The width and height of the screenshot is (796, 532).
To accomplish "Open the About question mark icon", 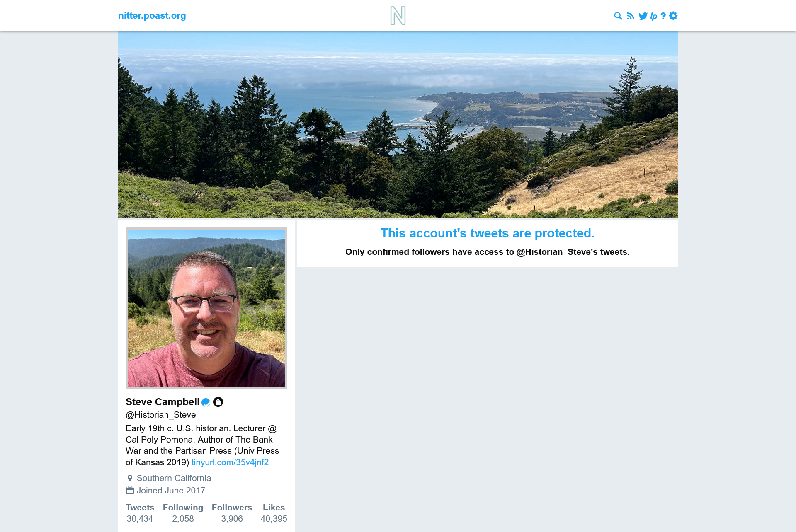I will (x=663, y=16).
